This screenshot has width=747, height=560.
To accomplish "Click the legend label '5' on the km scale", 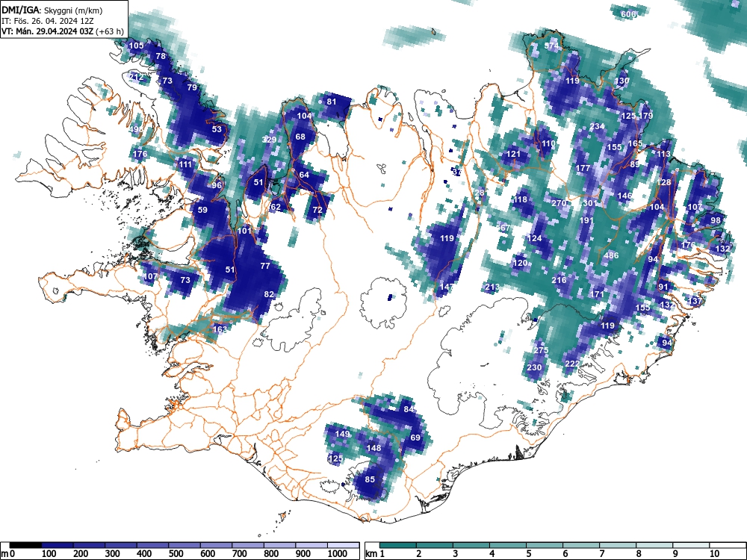I will (x=528, y=554).
